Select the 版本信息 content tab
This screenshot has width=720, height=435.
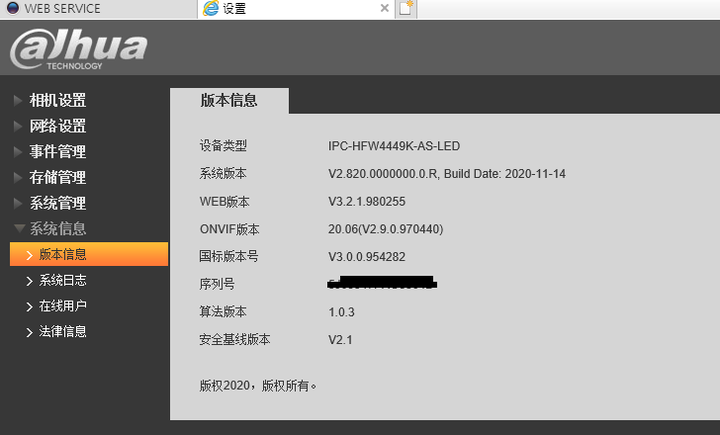click(229, 101)
